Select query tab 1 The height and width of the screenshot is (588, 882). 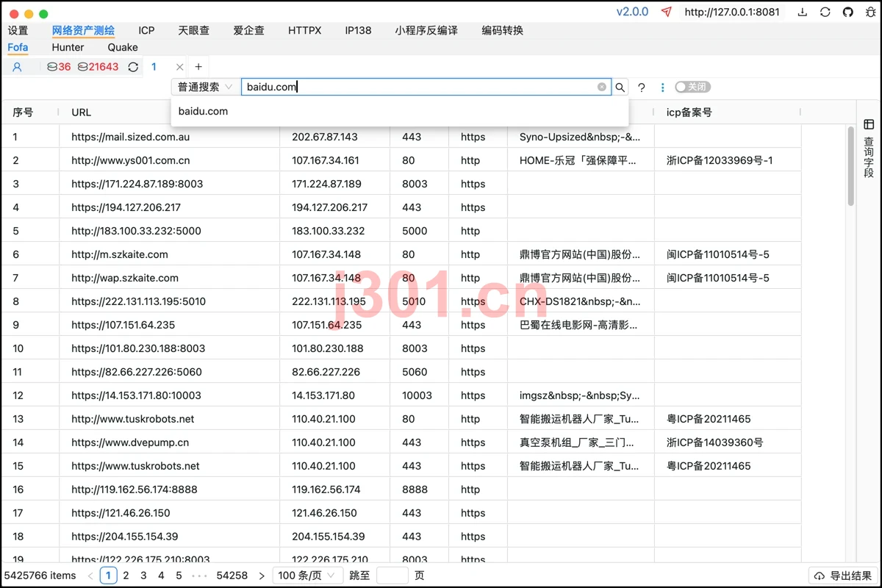pos(154,67)
